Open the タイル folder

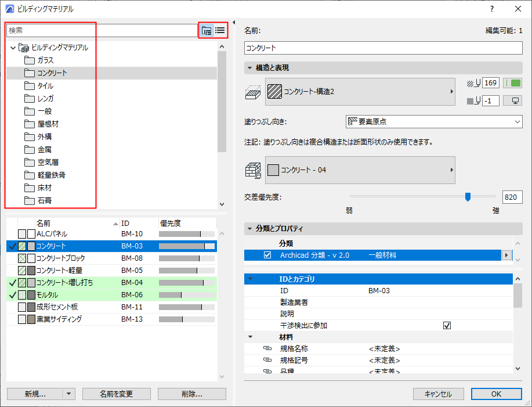point(39,86)
